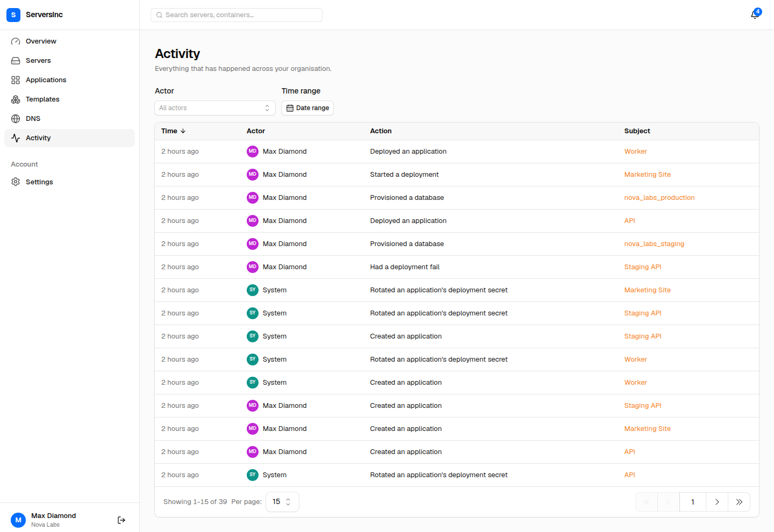Select page 1 in pagination
This screenshot has height=532, width=774.
pos(693,502)
